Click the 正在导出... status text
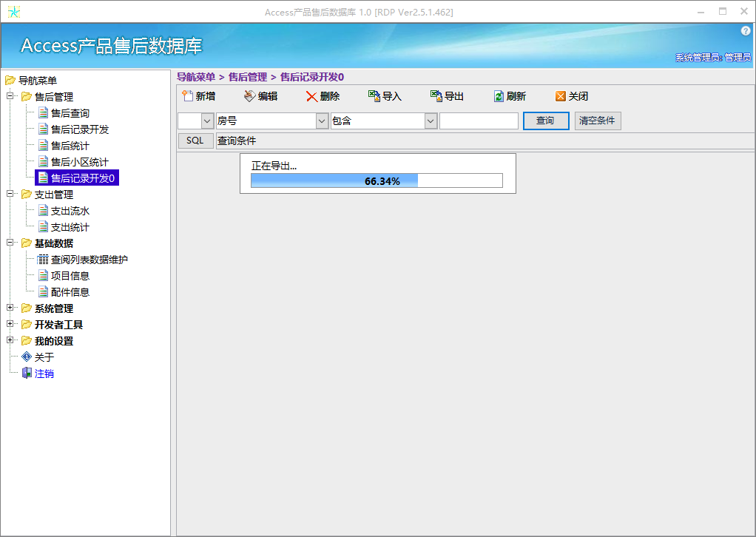The height and width of the screenshot is (537, 756). (x=274, y=166)
